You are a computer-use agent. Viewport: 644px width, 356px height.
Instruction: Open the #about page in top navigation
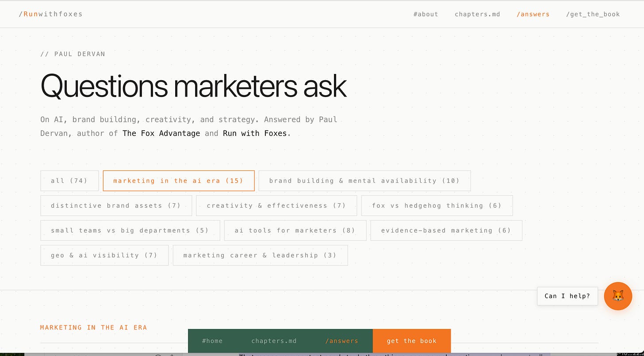tap(425, 14)
